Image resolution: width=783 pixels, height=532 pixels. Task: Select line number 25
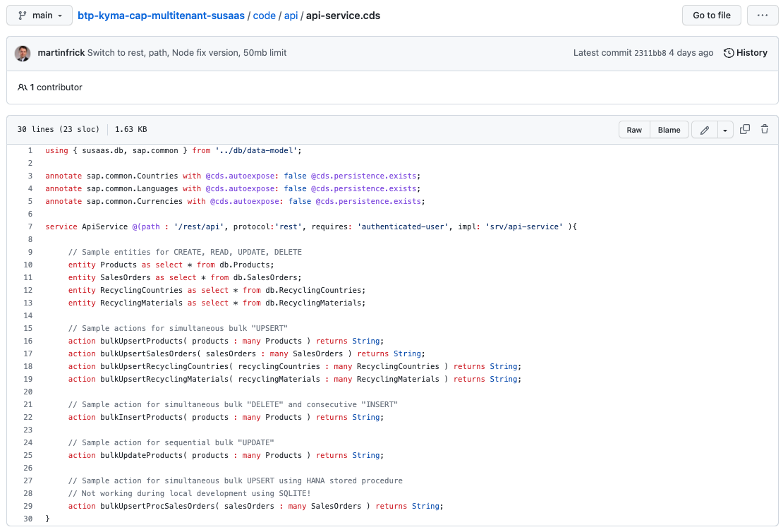(28, 456)
